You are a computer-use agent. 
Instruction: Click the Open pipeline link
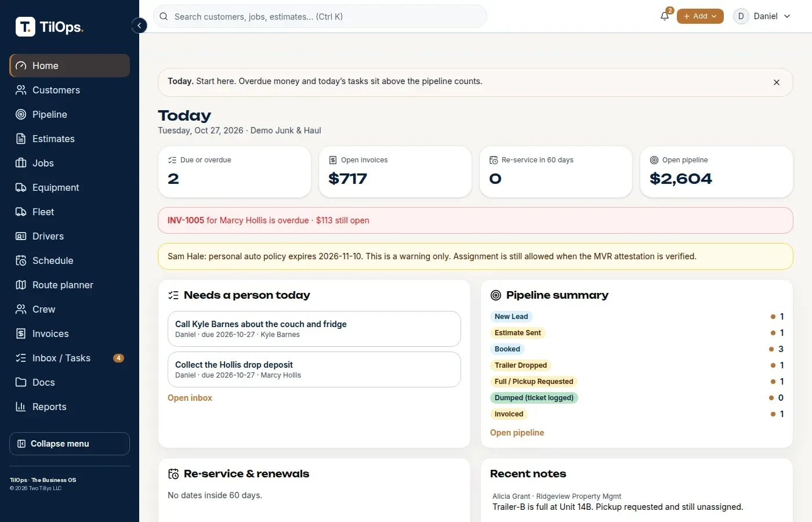[x=517, y=433]
